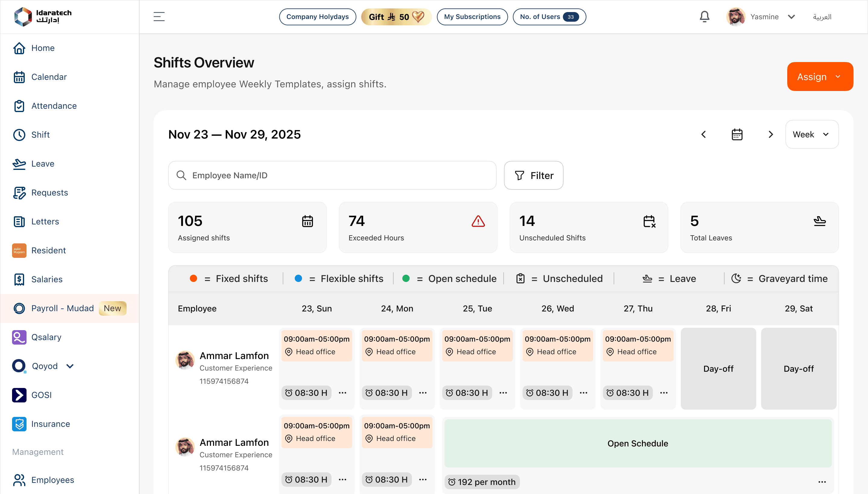
Task: Open three-dot menu on Sunday shift
Action: (342, 393)
